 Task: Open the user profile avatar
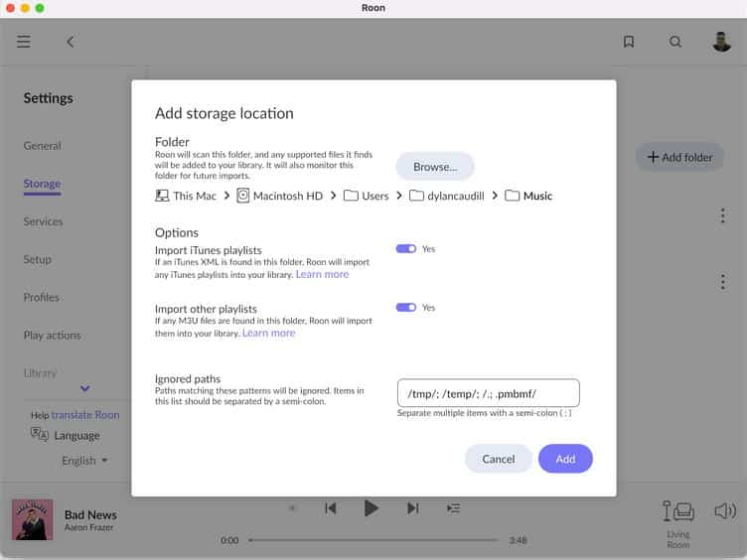click(x=722, y=42)
